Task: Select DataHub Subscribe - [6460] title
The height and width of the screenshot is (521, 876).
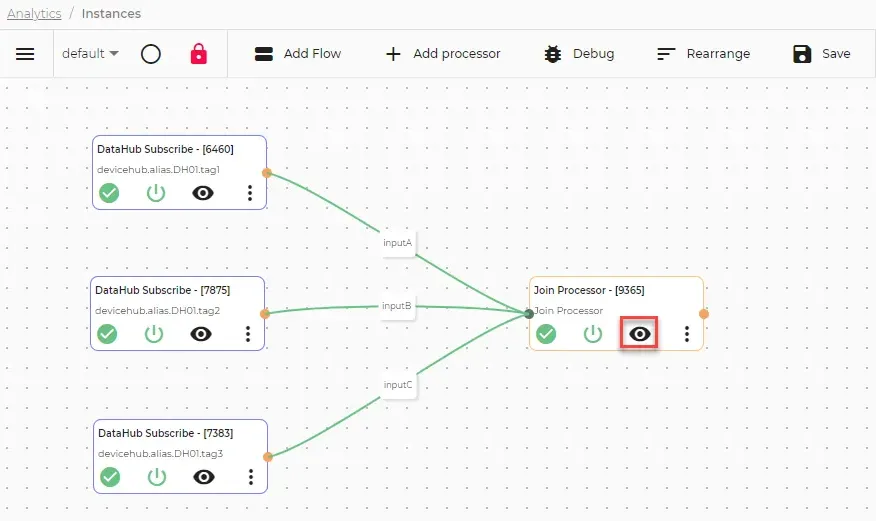Action: 165,149
